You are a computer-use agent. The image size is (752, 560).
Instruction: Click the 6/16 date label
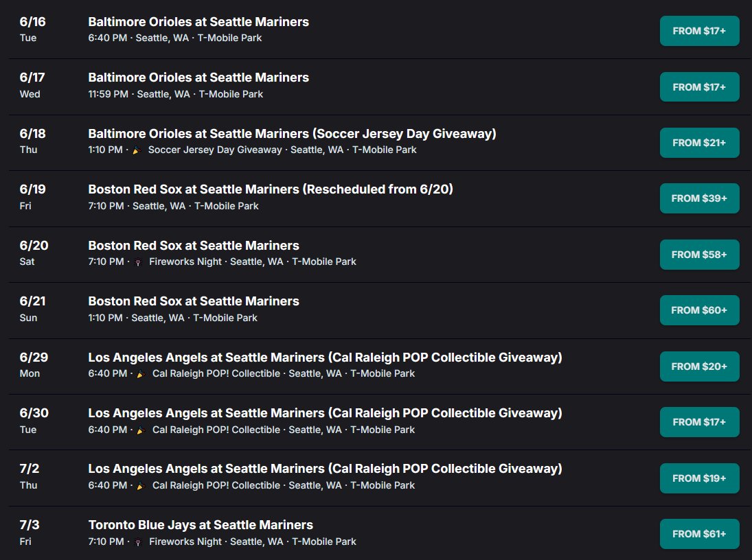tap(32, 21)
